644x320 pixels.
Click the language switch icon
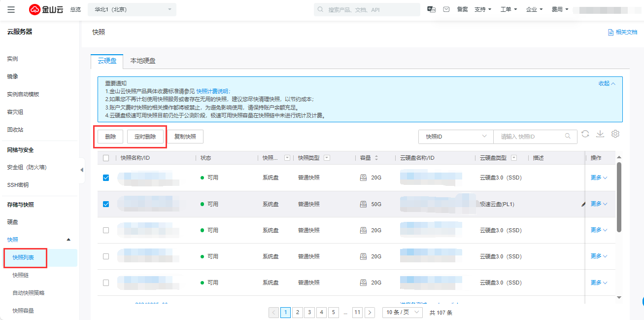(431, 9)
